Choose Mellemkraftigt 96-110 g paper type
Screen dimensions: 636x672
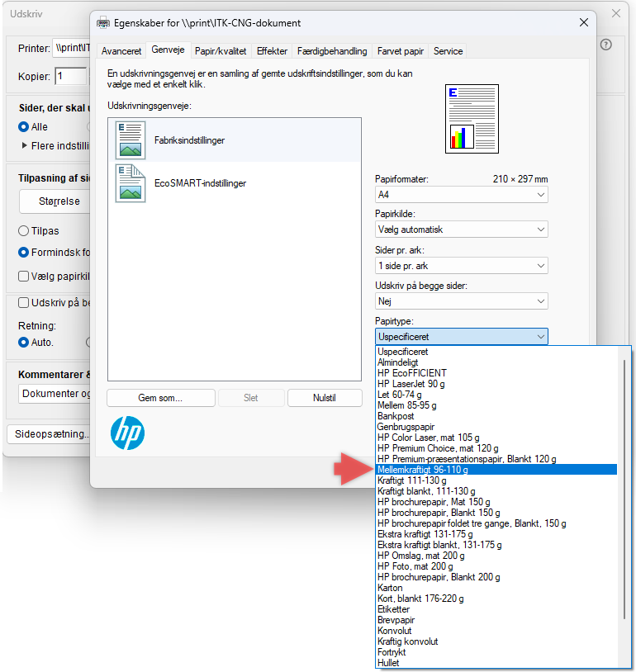click(496, 470)
